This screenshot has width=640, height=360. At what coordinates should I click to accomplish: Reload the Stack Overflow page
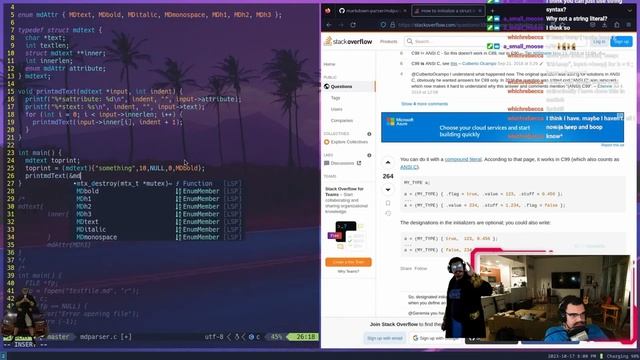pos(353,25)
